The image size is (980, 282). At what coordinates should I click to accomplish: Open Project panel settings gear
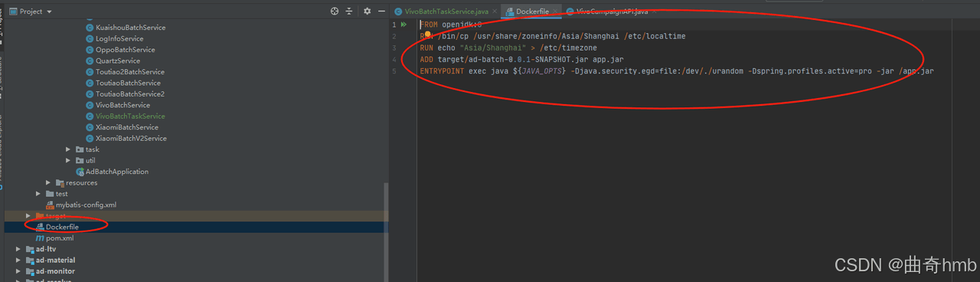click(x=367, y=11)
